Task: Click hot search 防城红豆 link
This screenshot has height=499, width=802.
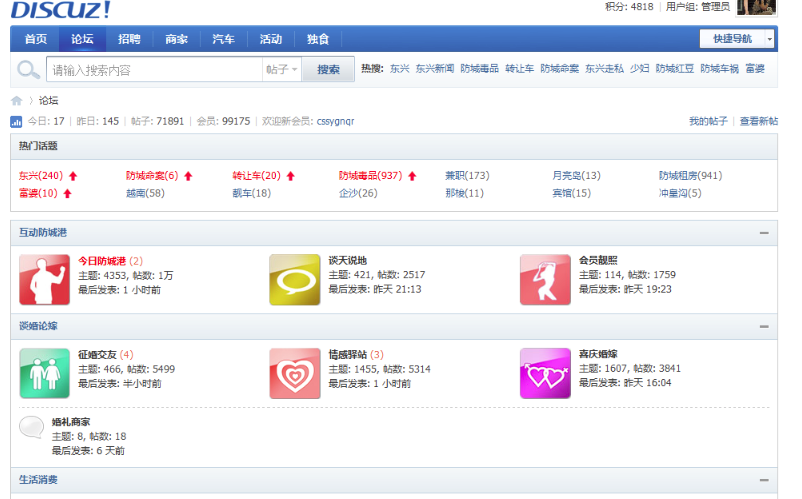Action: [675, 69]
